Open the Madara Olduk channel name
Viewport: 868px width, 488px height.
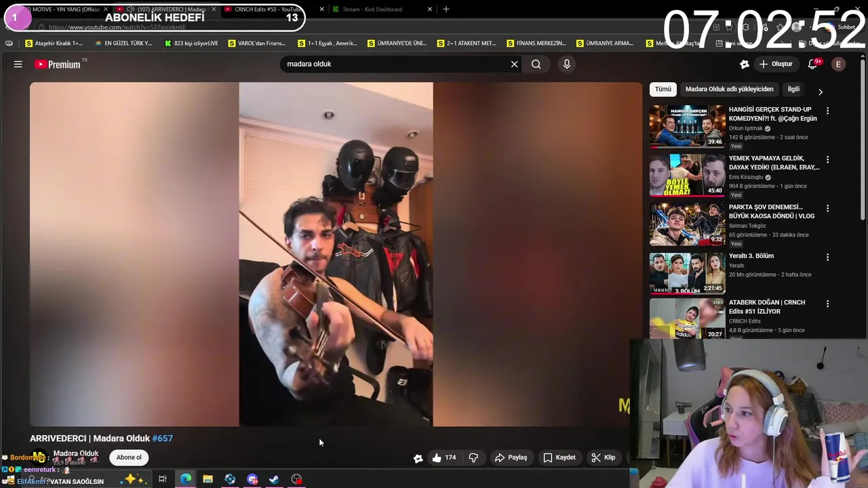[76, 453]
